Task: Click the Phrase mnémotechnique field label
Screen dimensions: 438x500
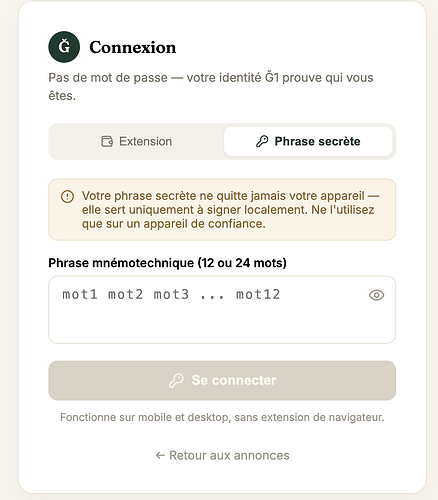Action: pyautogui.click(x=167, y=263)
